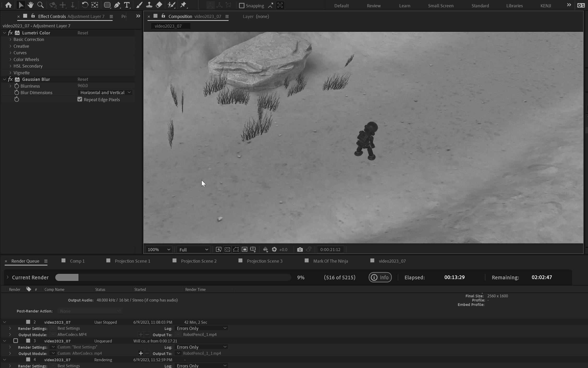The height and width of the screenshot is (368, 588).
Task: Open the Blur Dimensions dropdown
Action: pos(105,93)
